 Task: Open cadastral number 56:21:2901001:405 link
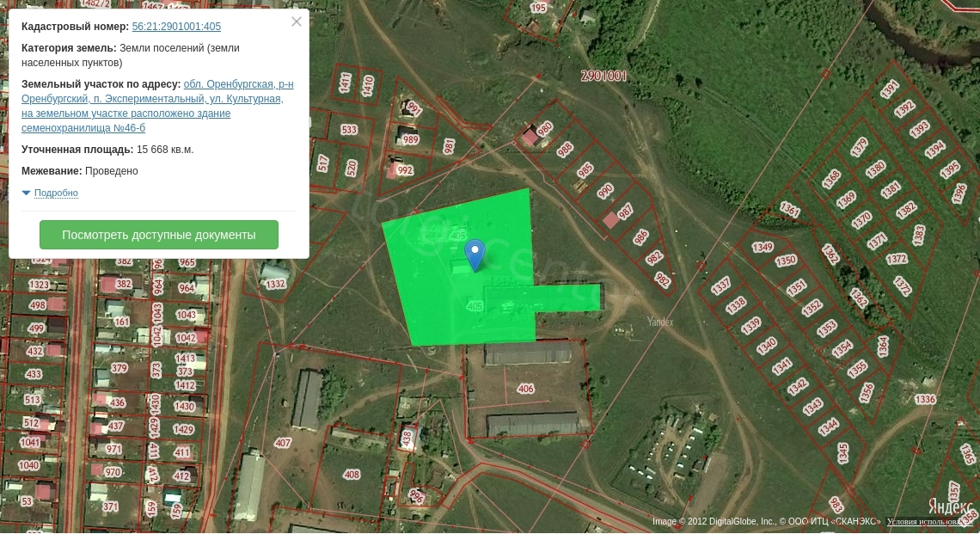176,27
